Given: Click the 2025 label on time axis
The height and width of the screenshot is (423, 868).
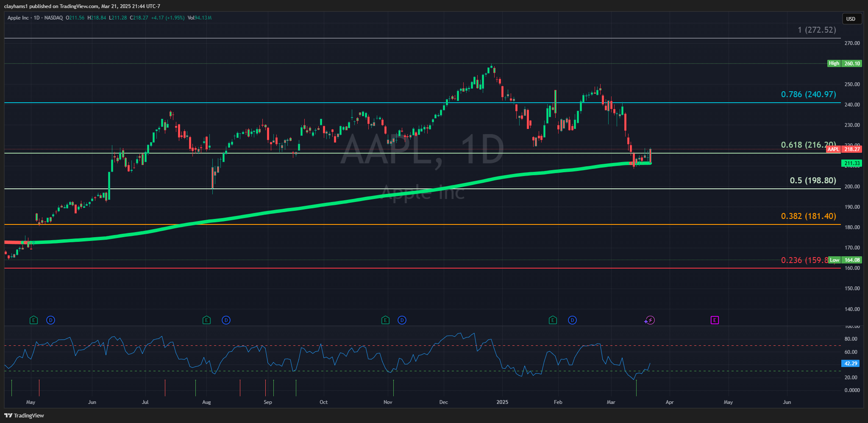Looking at the screenshot, I should [502, 402].
